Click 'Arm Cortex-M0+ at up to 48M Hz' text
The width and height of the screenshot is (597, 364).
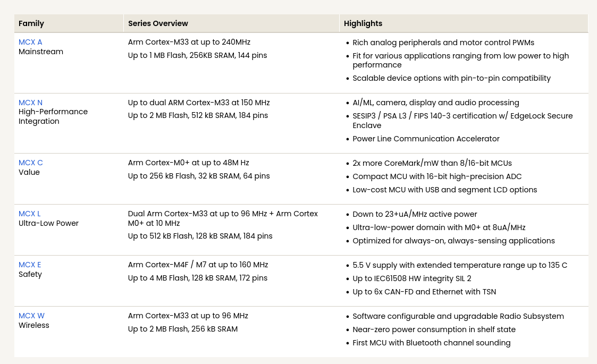(188, 163)
